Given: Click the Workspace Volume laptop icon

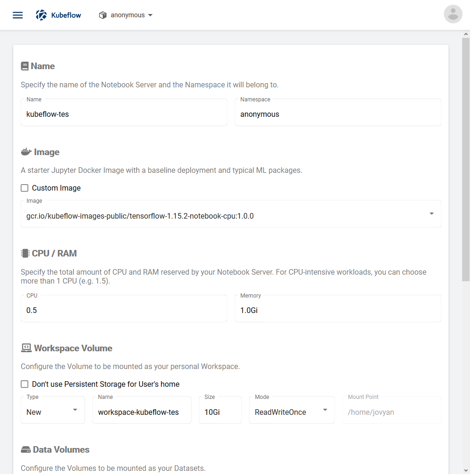Looking at the screenshot, I should [x=26, y=348].
